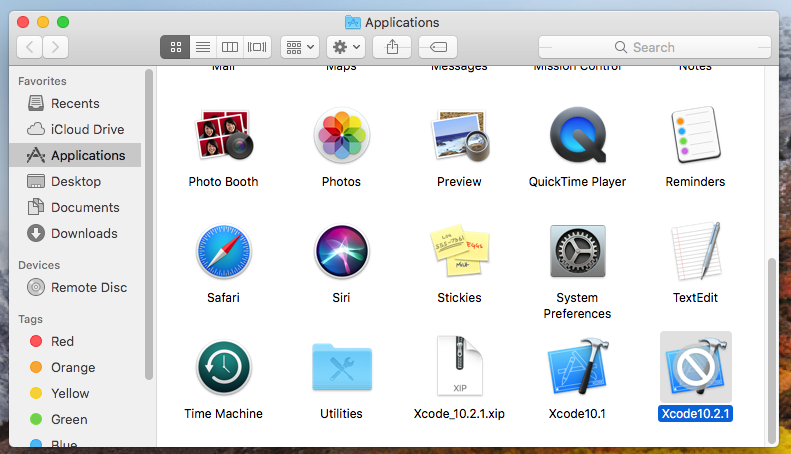The width and height of the screenshot is (791, 454).
Task: Click the Search field
Action: click(655, 47)
